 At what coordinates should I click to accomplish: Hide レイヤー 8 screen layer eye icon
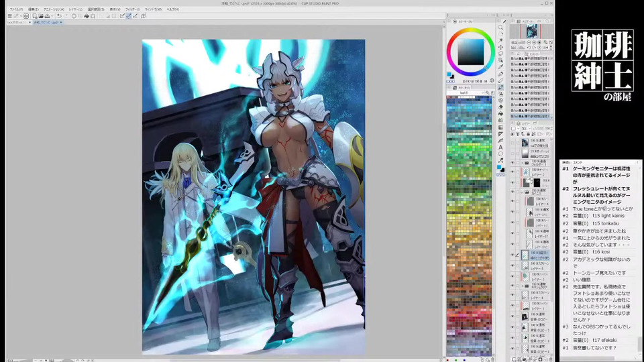[x=512, y=265]
